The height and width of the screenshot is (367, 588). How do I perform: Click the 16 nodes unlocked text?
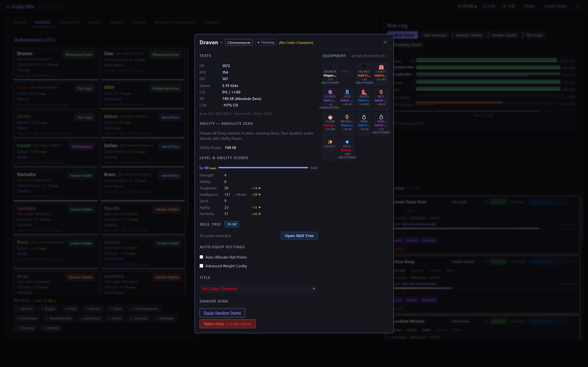coord(215,236)
